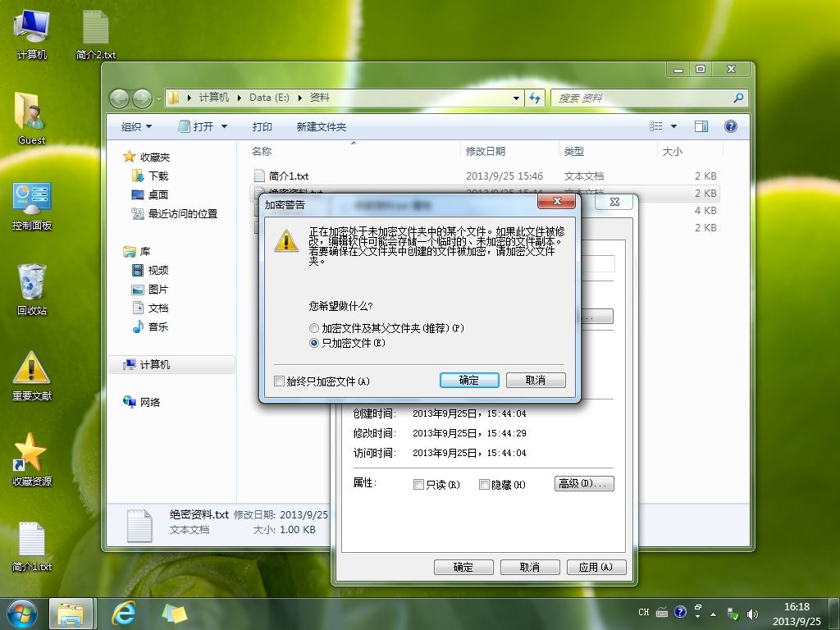This screenshot has width=840, height=630.
Task: Go forward with Explorer forward arrow
Action: point(142,98)
